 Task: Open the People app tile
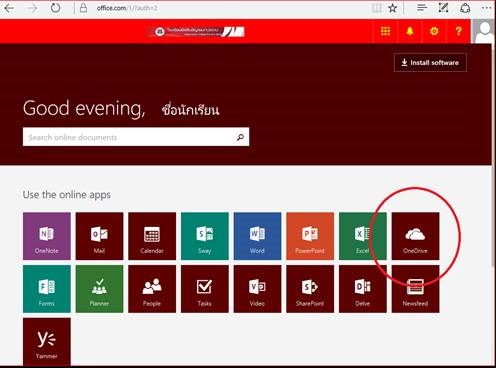click(x=152, y=289)
